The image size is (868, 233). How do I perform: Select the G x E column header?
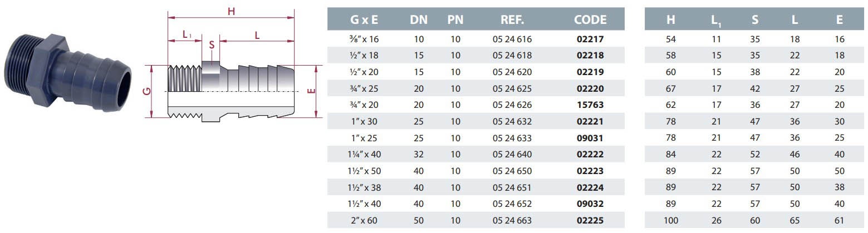[364, 20]
